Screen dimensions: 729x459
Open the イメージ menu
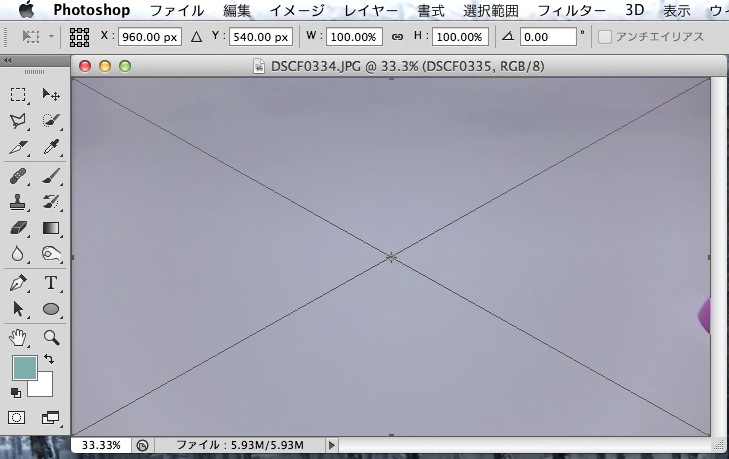coord(297,10)
